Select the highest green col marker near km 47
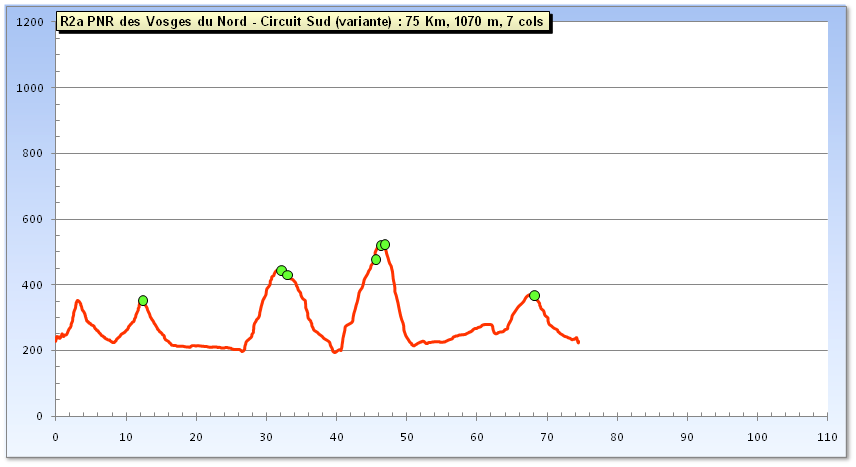 pos(385,244)
